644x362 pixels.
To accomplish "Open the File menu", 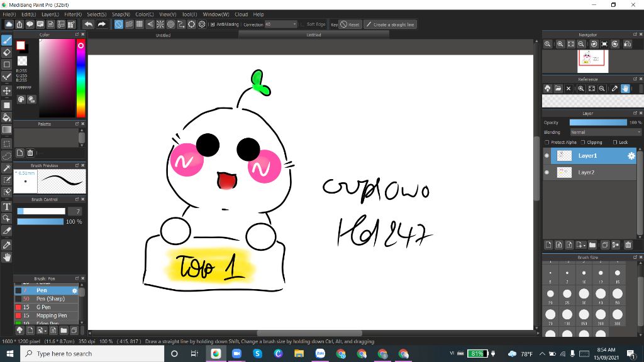I will pyautogui.click(x=9, y=14).
